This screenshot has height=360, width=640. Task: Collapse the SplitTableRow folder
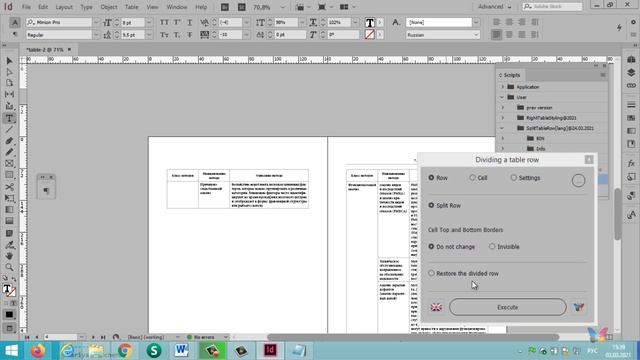502,128
